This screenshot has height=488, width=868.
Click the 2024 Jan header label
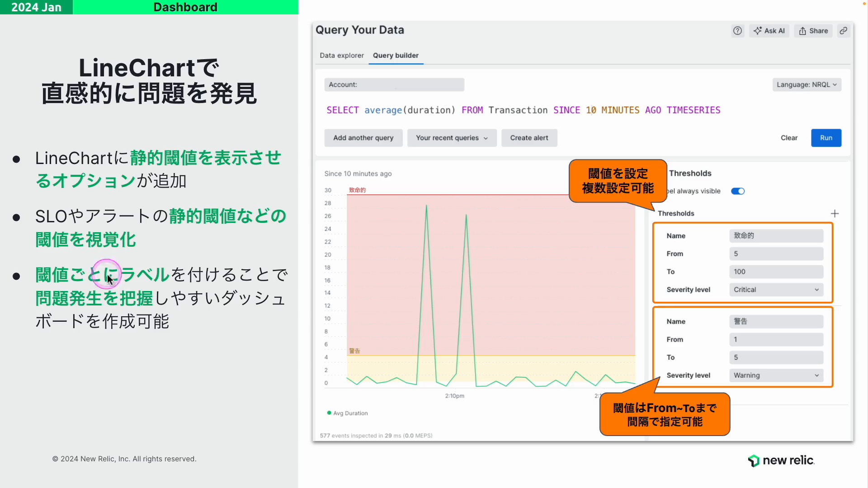point(36,7)
